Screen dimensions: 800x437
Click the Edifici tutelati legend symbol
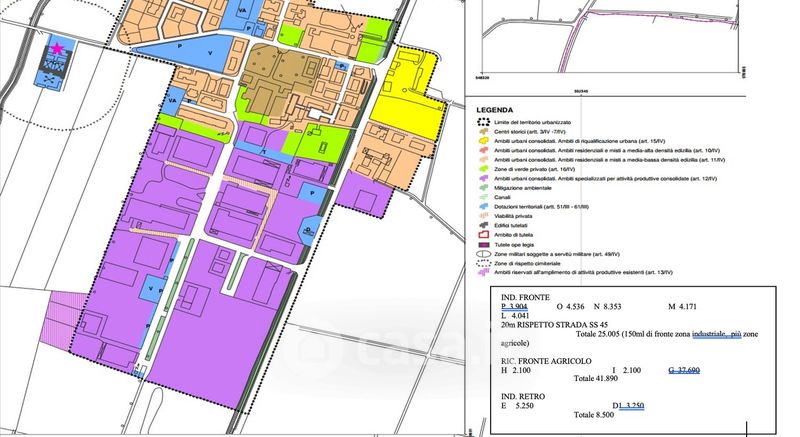(482, 225)
